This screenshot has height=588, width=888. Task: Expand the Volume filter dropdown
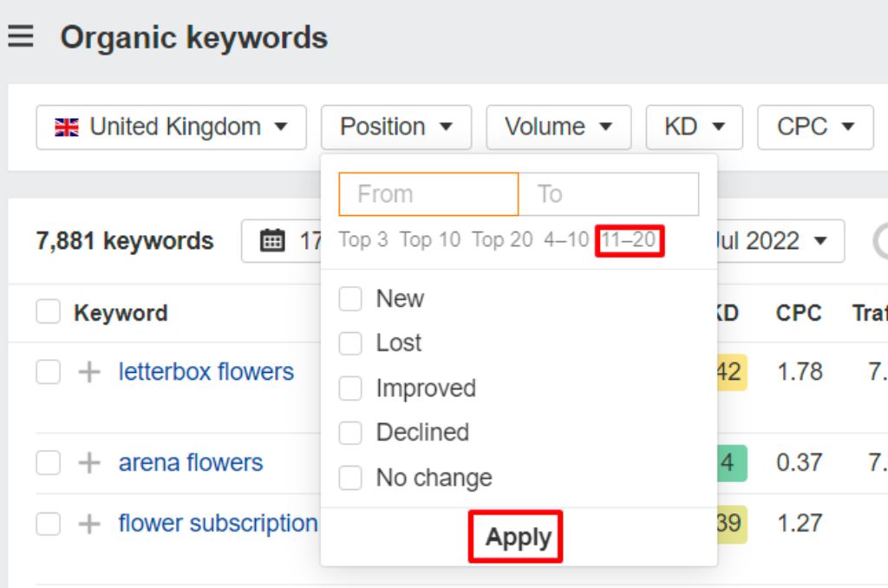click(x=558, y=127)
